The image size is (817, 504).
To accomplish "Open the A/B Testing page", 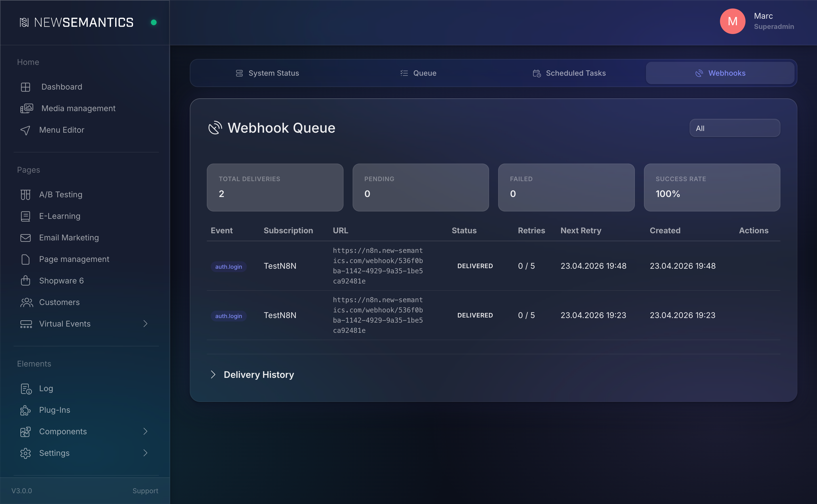I will click(61, 195).
